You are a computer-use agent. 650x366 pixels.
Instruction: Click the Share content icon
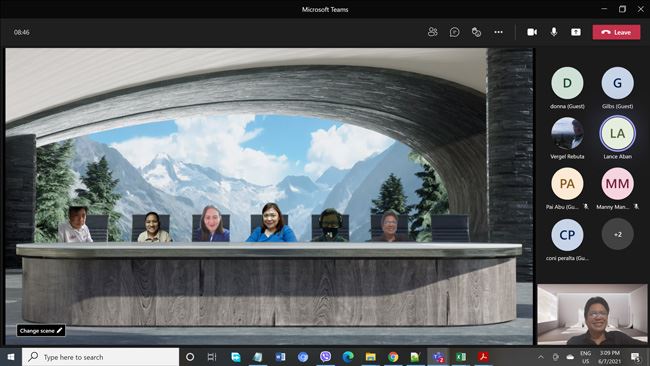(x=576, y=32)
